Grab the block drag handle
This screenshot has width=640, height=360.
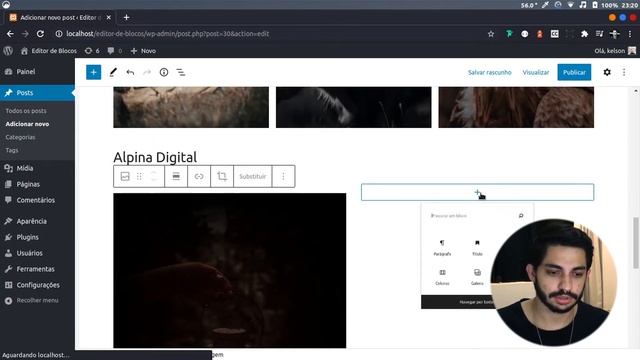(139, 176)
